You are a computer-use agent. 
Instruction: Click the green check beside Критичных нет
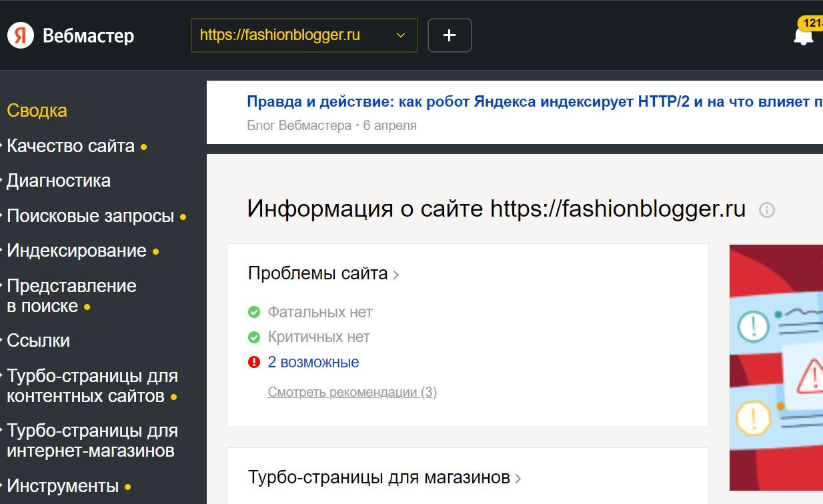254,337
